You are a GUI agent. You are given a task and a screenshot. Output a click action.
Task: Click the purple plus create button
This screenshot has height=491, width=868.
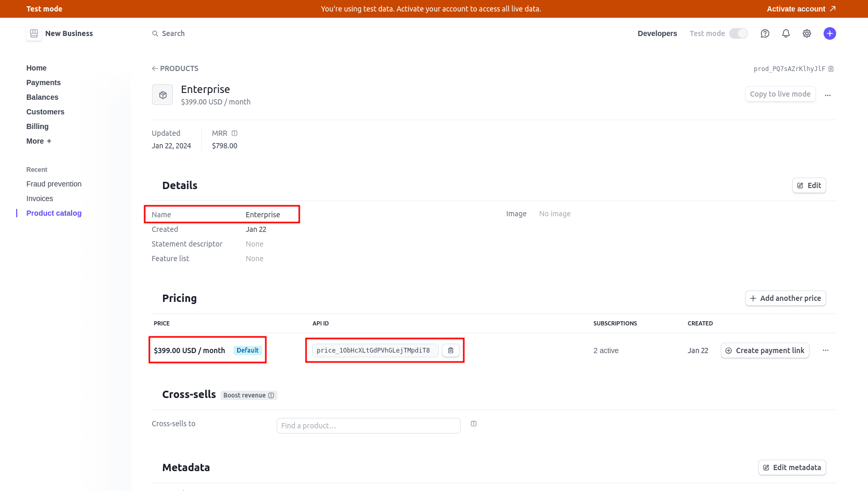[x=829, y=33]
